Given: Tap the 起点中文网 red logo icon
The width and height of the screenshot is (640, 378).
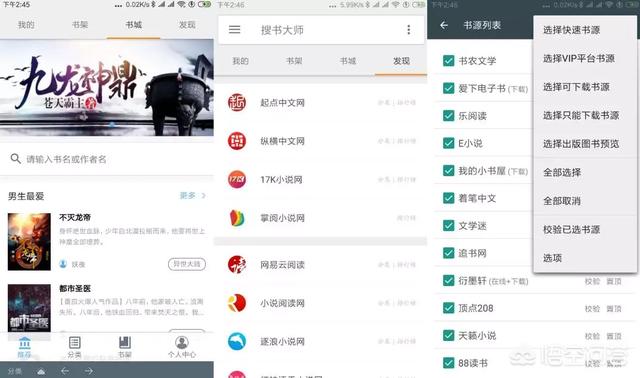Looking at the screenshot, I should pyautogui.click(x=237, y=102).
